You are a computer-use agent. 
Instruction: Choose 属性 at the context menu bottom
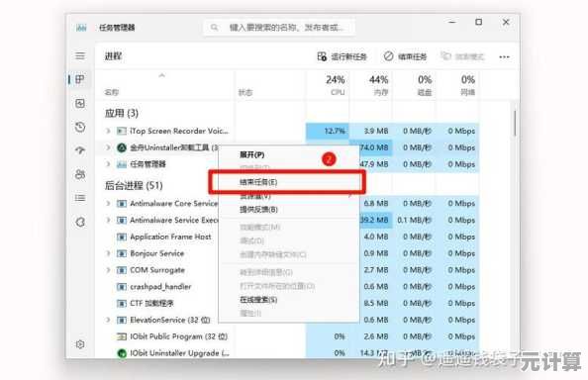[x=250, y=314]
